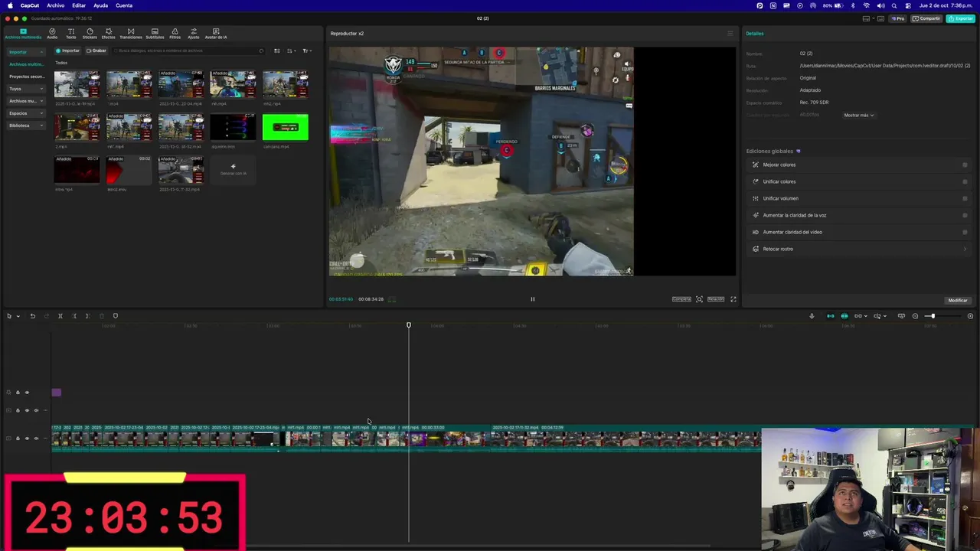
Task: Open the media sort dropdown
Action: coord(291,51)
